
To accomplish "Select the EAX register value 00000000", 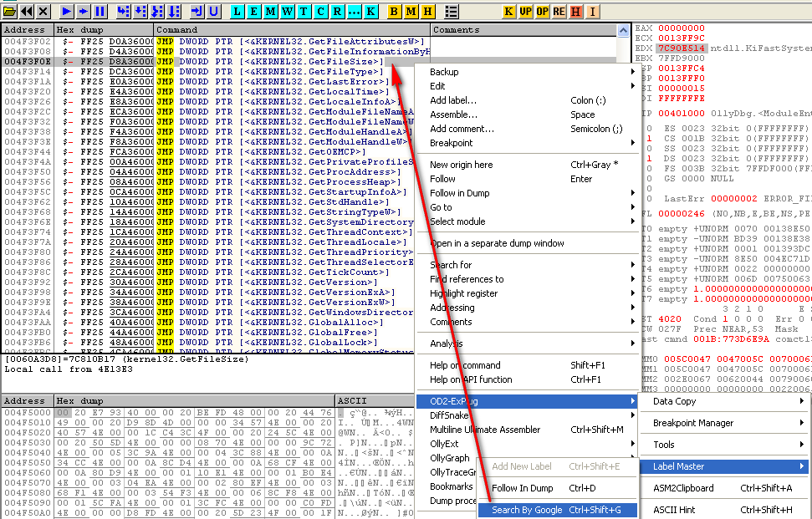I will click(681, 28).
